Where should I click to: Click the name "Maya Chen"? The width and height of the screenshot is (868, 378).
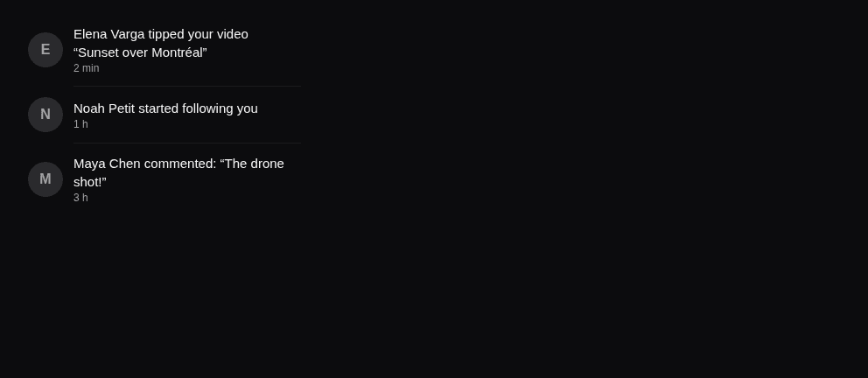107,164
